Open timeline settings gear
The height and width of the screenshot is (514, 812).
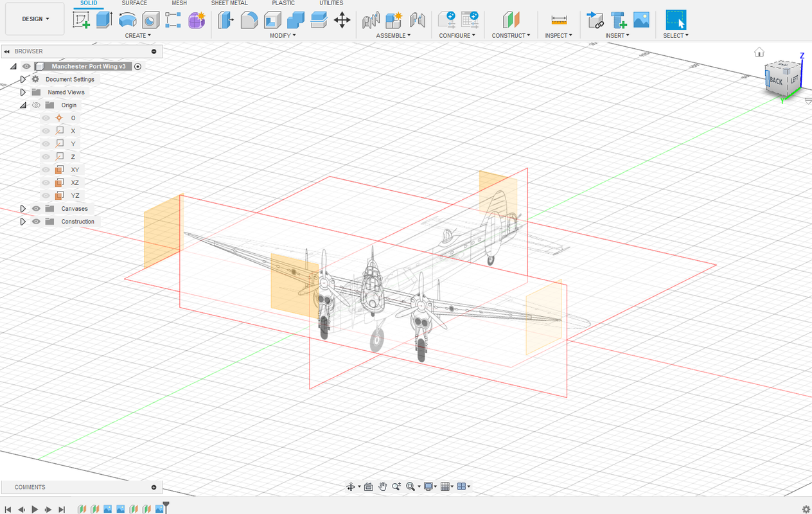click(806, 509)
